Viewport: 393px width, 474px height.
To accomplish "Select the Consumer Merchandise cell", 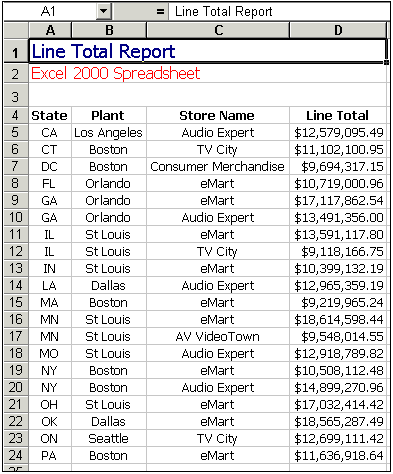I will pos(218,166).
